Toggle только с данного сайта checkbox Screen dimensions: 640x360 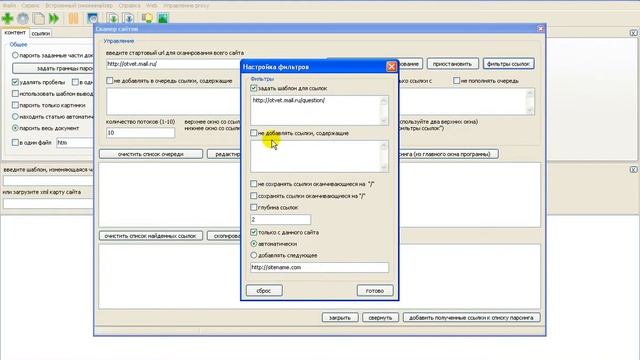click(x=253, y=232)
